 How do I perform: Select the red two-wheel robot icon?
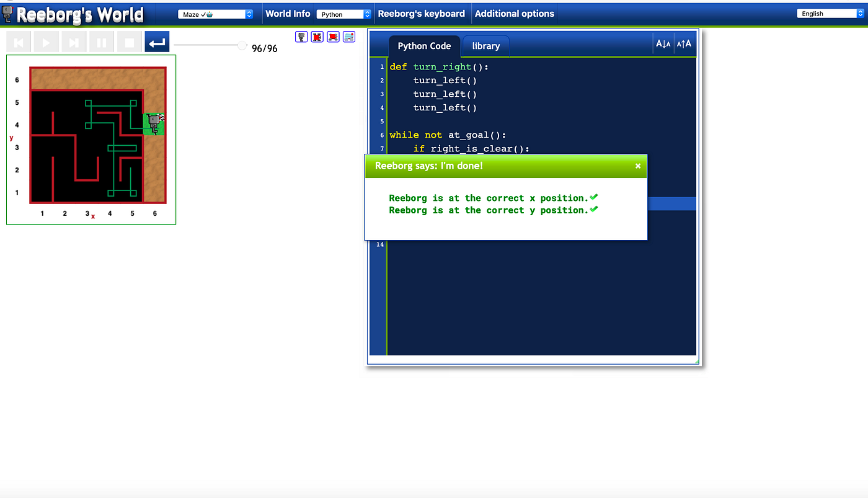coord(317,37)
